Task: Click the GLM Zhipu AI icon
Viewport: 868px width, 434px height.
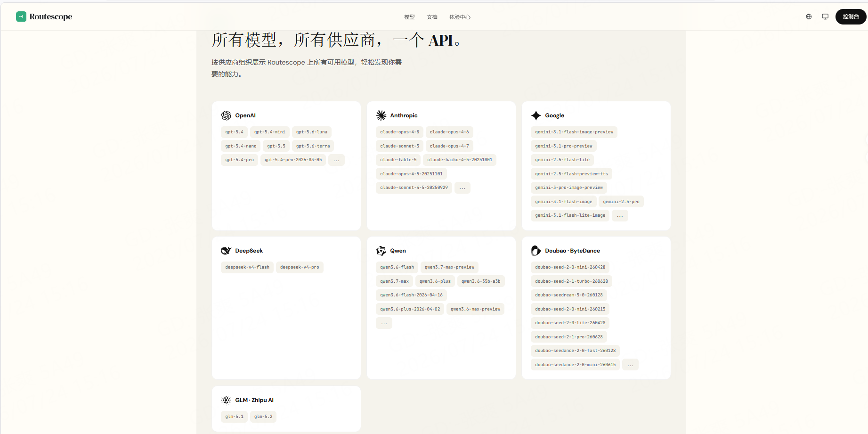Action: [x=226, y=400]
